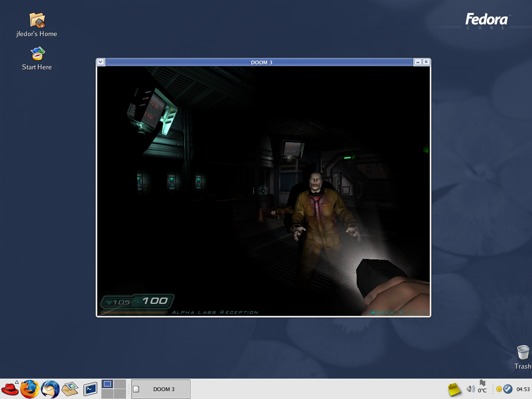Open the 0°C weather applet

[482, 387]
